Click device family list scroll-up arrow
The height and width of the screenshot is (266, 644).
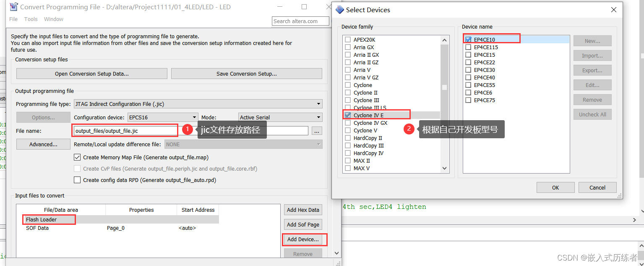point(445,40)
